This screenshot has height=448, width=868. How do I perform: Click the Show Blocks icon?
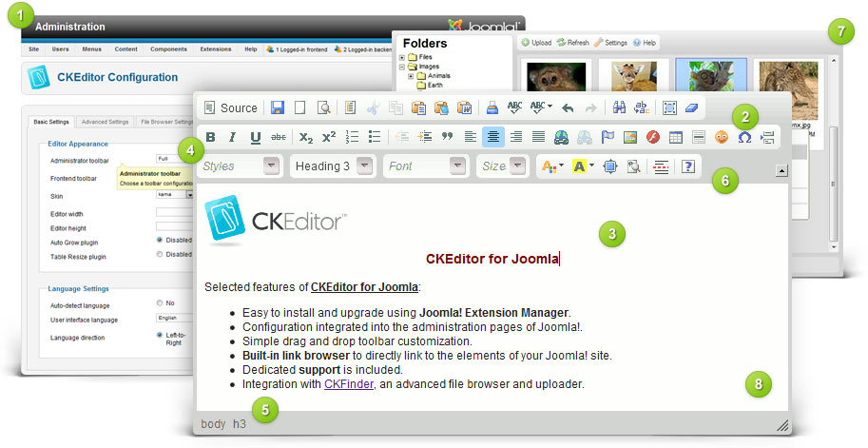tap(633, 166)
